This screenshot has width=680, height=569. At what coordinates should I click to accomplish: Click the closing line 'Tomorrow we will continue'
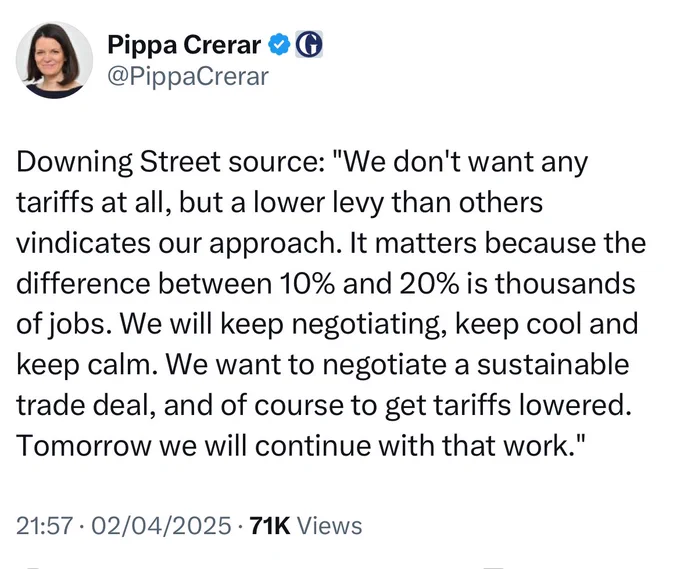(x=301, y=446)
